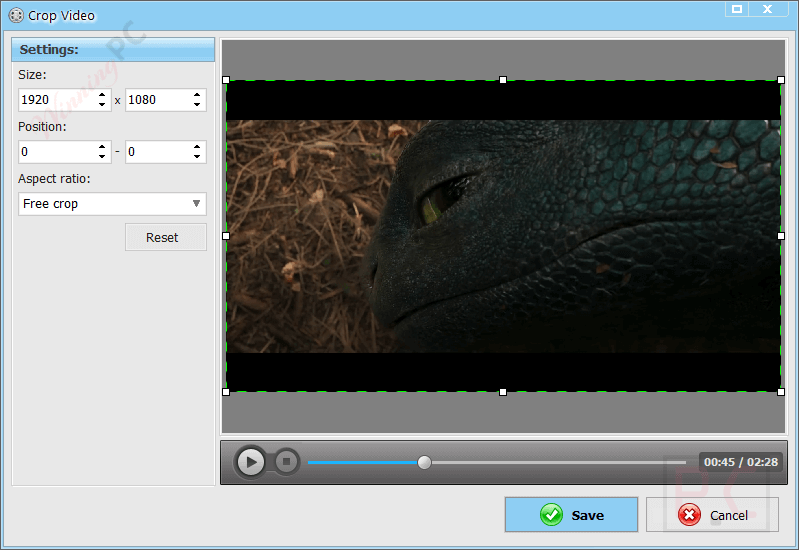Save the crop settings

571,515
